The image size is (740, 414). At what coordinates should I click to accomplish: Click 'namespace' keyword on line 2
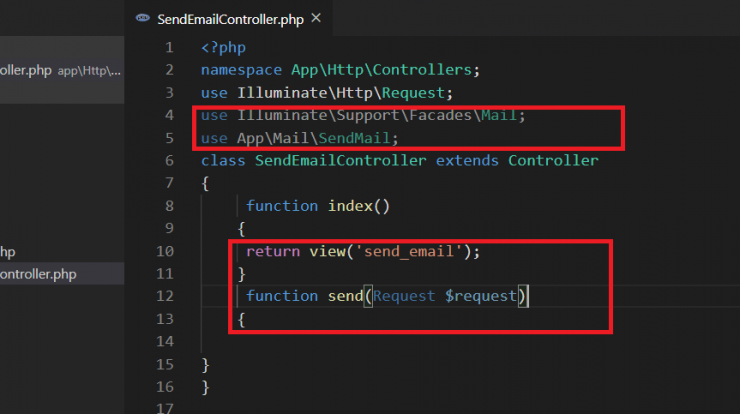(241, 70)
